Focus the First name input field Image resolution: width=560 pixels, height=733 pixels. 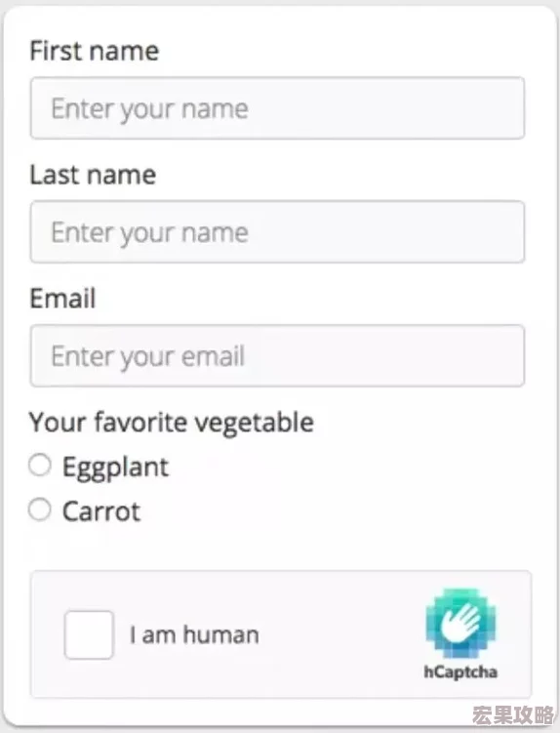pos(277,108)
